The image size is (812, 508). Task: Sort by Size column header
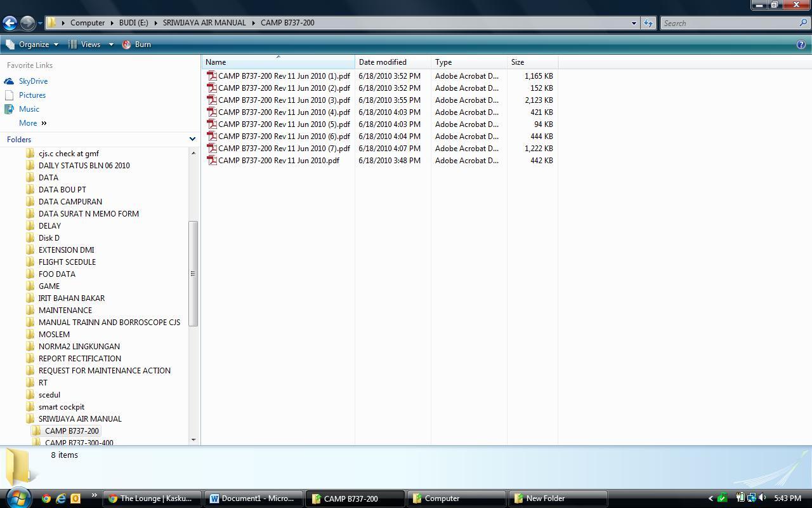click(532, 62)
